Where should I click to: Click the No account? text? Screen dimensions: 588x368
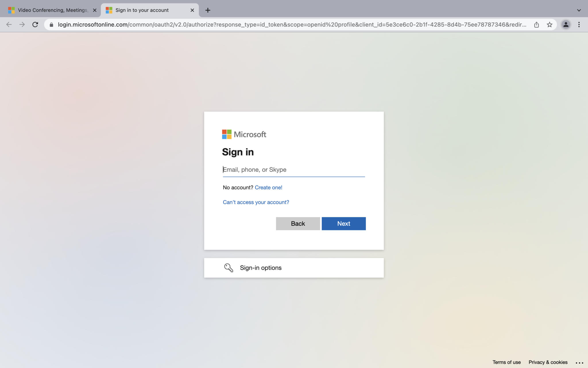point(238,187)
